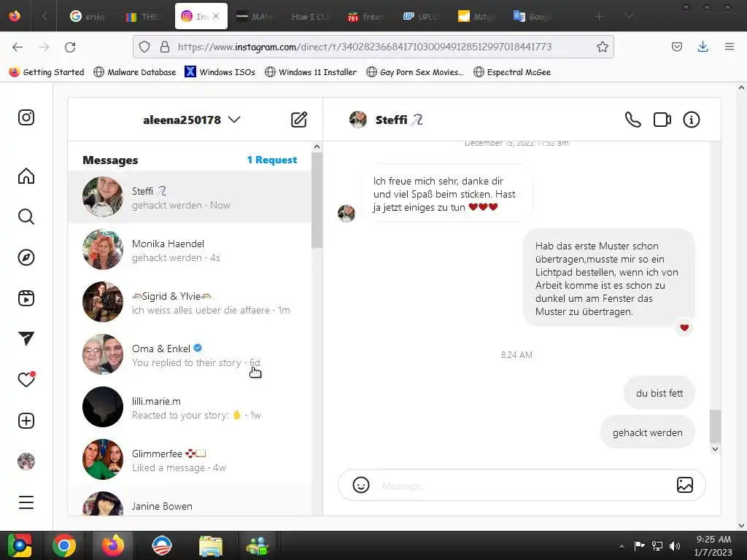
Task: Go forward with the browser forward arrow
Action: point(44,47)
